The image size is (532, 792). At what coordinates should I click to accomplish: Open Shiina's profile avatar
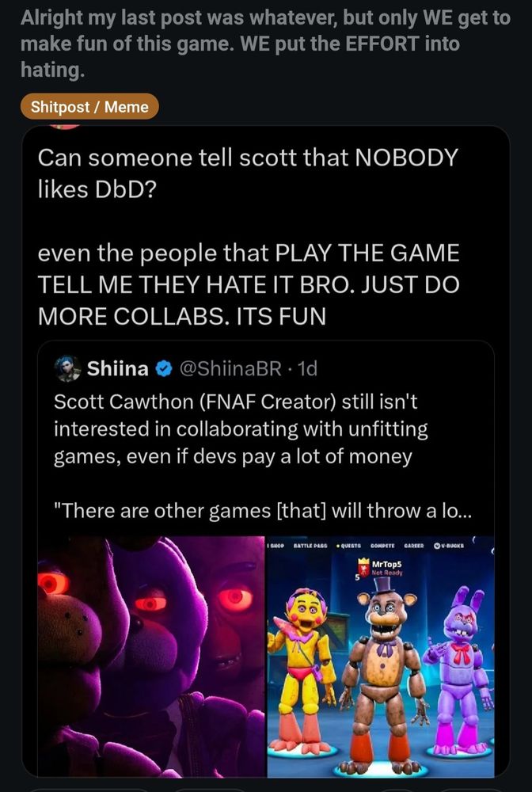click(67, 369)
